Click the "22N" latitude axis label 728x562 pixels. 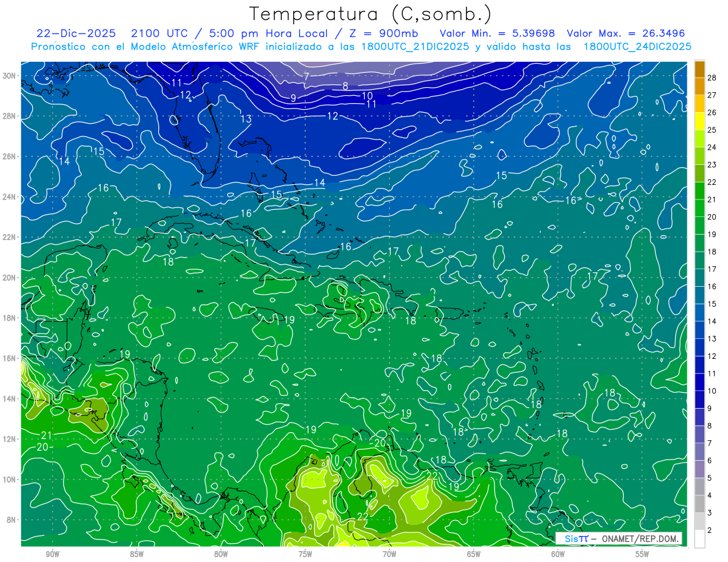10,237
